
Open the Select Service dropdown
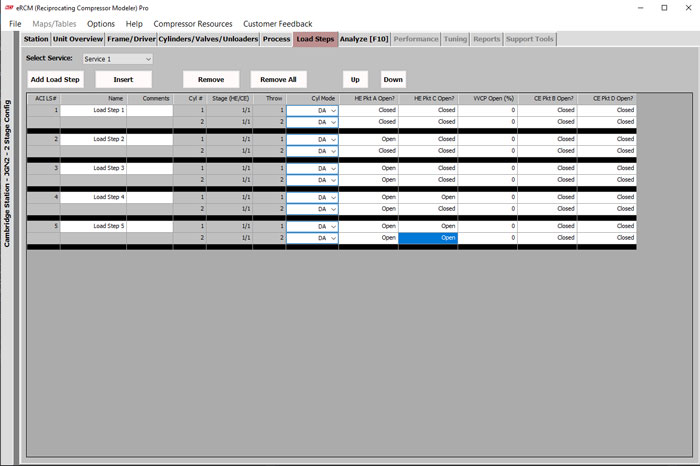118,59
